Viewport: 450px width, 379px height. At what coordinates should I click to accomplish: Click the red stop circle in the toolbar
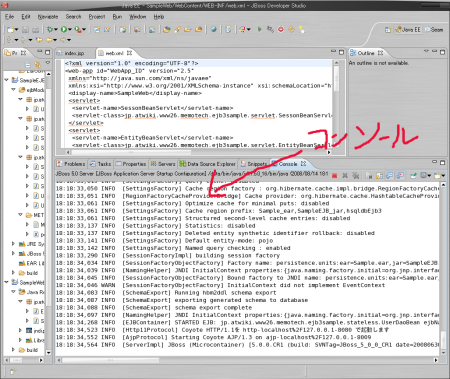tap(281, 29)
